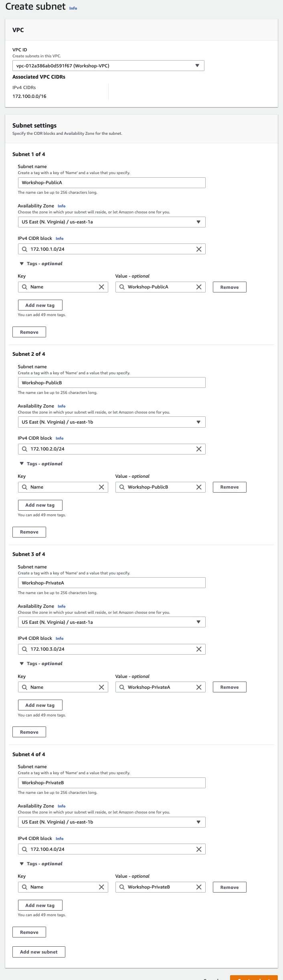Remove Subnet 2 of 4 entirely
The width and height of the screenshot is (283, 980).
coord(29,532)
